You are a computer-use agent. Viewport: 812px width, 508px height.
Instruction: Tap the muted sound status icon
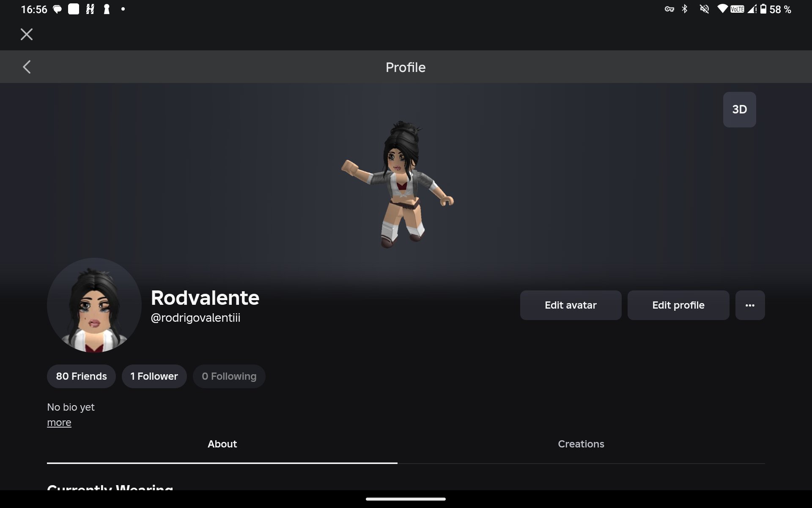coord(704,9)
